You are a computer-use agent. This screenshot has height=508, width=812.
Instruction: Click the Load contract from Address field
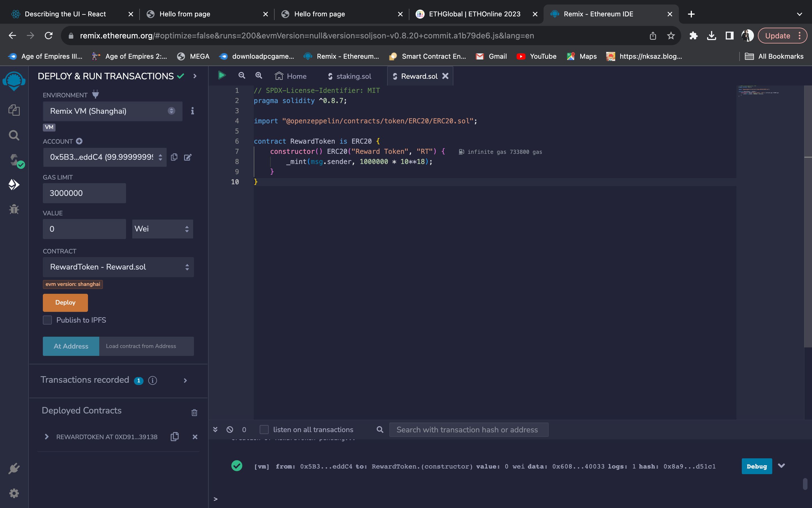(x=146, y=346)
